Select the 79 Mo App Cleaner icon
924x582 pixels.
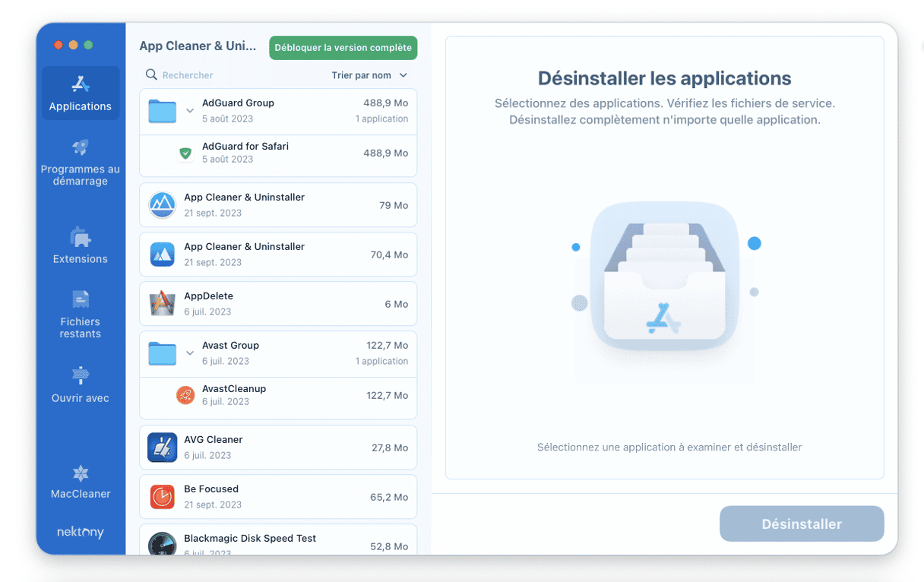[x=163, y=205]
